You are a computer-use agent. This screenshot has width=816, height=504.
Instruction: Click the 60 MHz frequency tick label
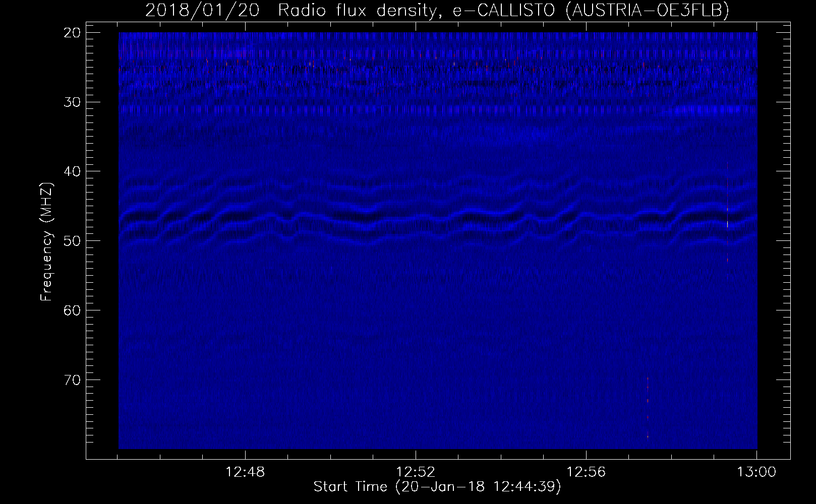tap(73, 310)
